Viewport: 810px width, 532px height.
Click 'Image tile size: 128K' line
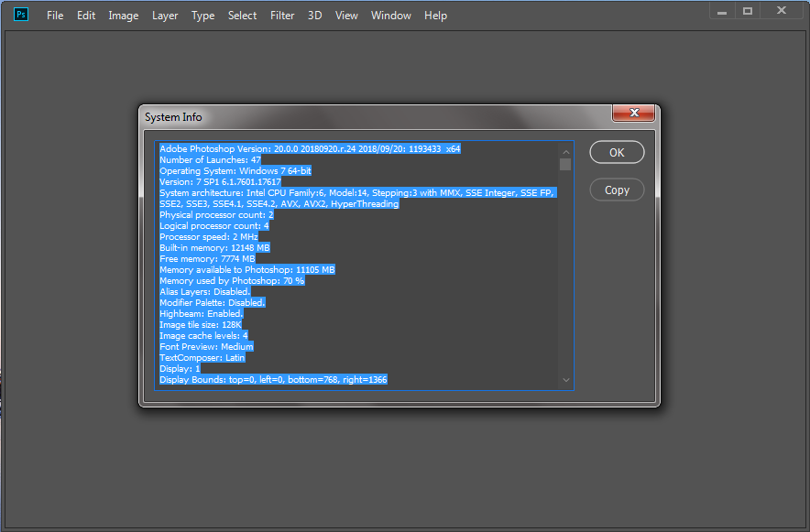pyautogui.click(x=201, y=324)
